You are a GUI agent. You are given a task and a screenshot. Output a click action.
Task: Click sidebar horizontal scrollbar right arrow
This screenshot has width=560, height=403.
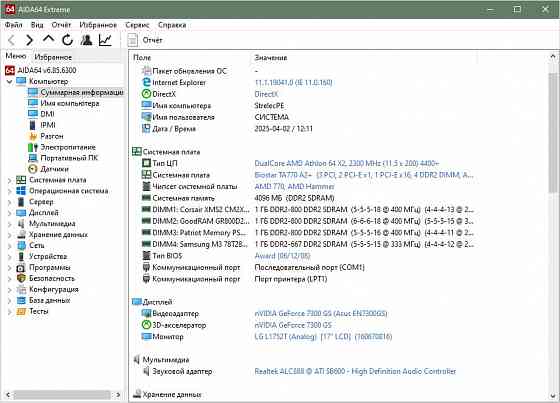pyautogui.click(x=118, y=395)
